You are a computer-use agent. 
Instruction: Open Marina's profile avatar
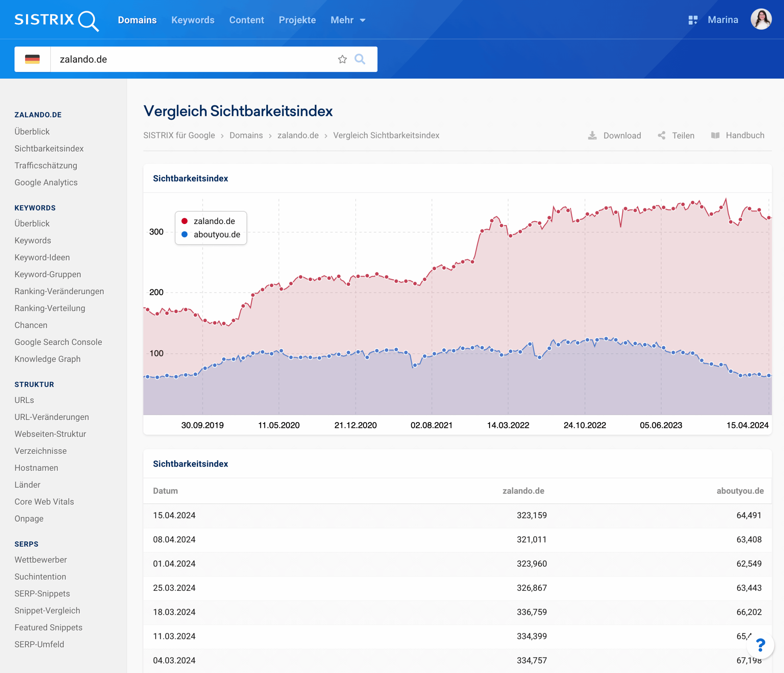click(x=761, y=19)
